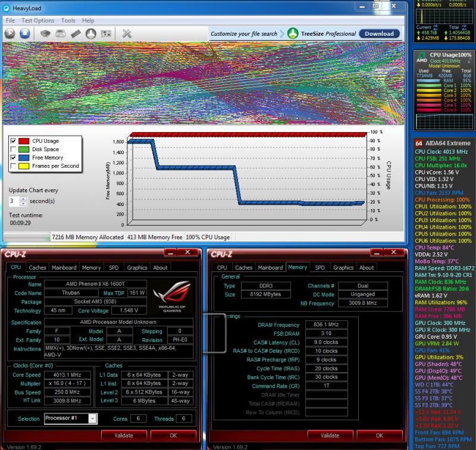Enable the Disk Space chart checkbox
The height and width of the screenshot is (450, 476).
14,149
